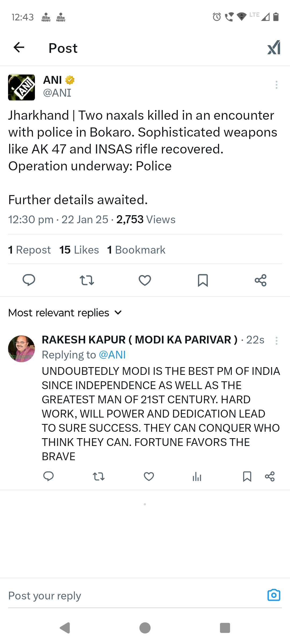Image resolution: width=290 pixels, height=644 pixels.
Task: Share Rakesh Kapur's reply
Action: [x=270, y=476]
